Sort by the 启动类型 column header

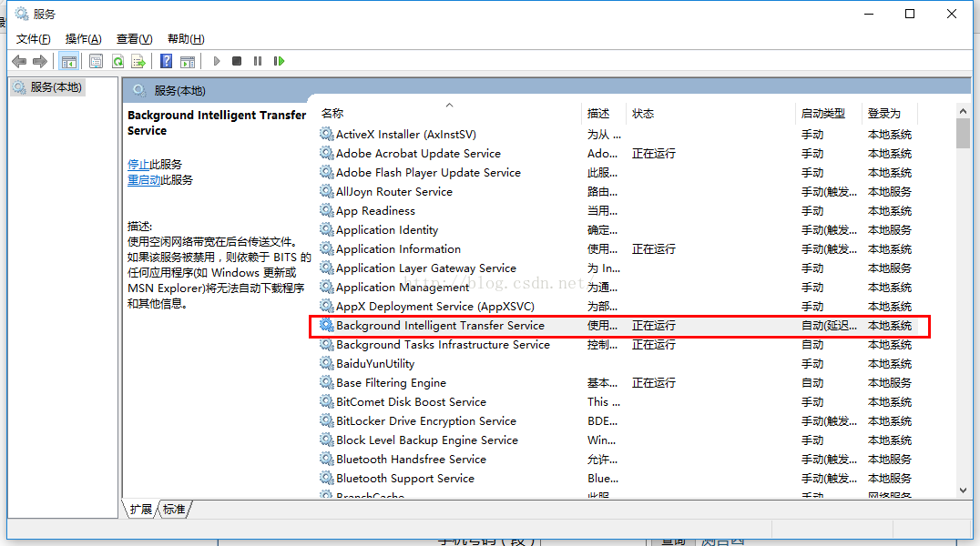click(x=823, y=113)
